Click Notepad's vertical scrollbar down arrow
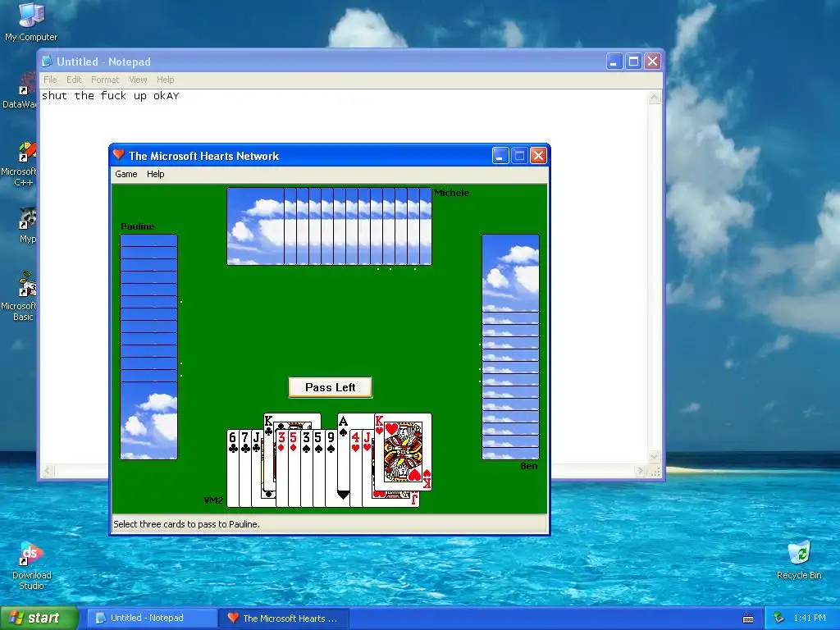 (x=654, y=457)
